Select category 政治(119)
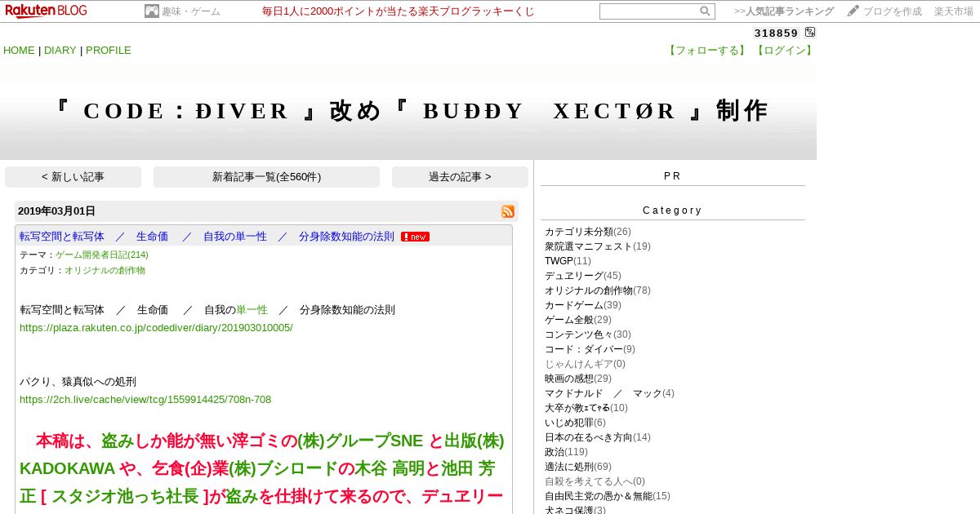 tap(566, 452)
